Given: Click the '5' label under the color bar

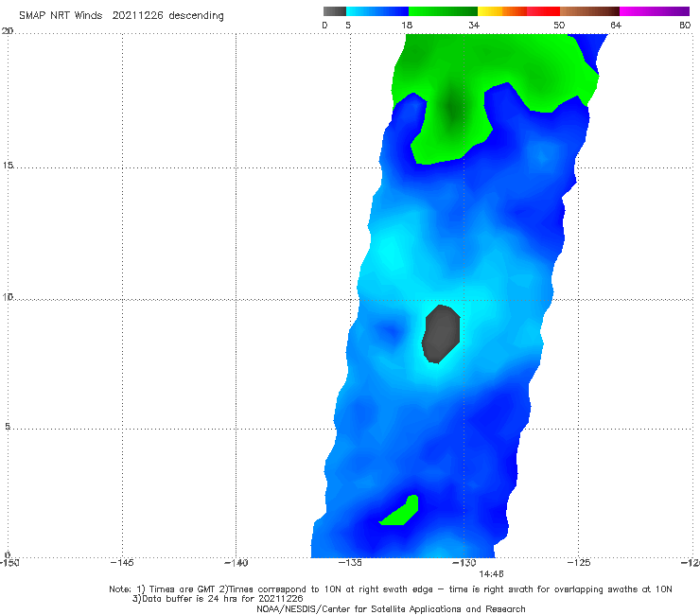Looking at the screenshot, I should [348, 26].
